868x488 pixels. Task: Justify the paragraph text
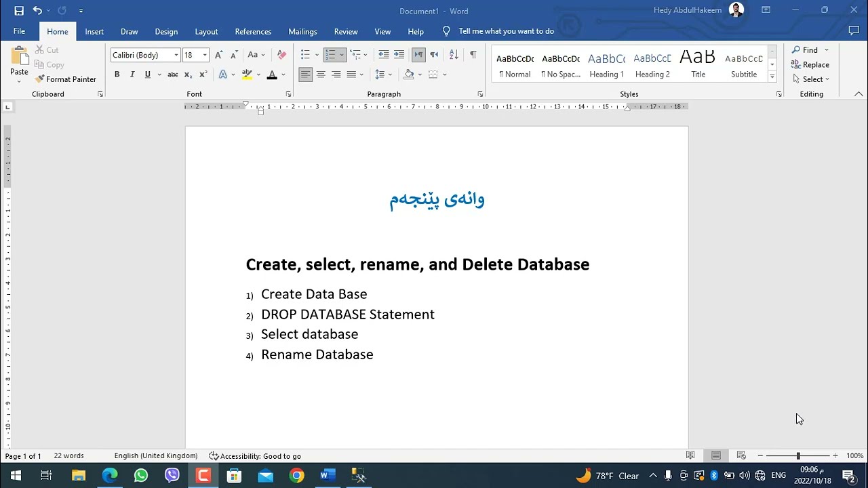tap(351, 75)
